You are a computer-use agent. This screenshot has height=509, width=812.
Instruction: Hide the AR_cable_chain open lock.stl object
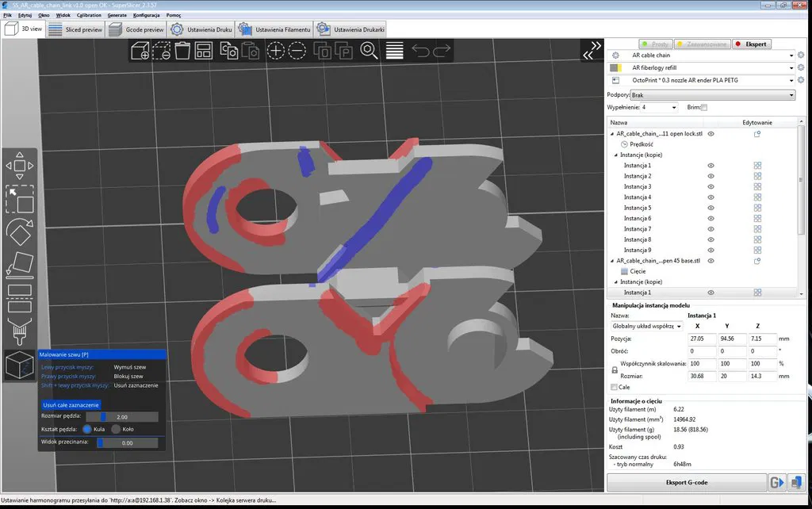[x=710, y=134]
